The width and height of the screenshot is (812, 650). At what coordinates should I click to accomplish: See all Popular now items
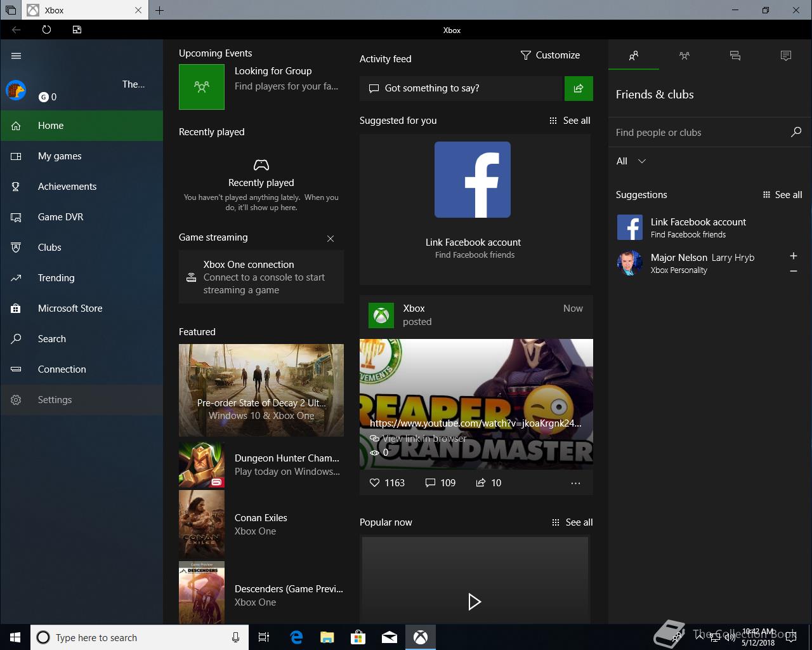point(572,522)
